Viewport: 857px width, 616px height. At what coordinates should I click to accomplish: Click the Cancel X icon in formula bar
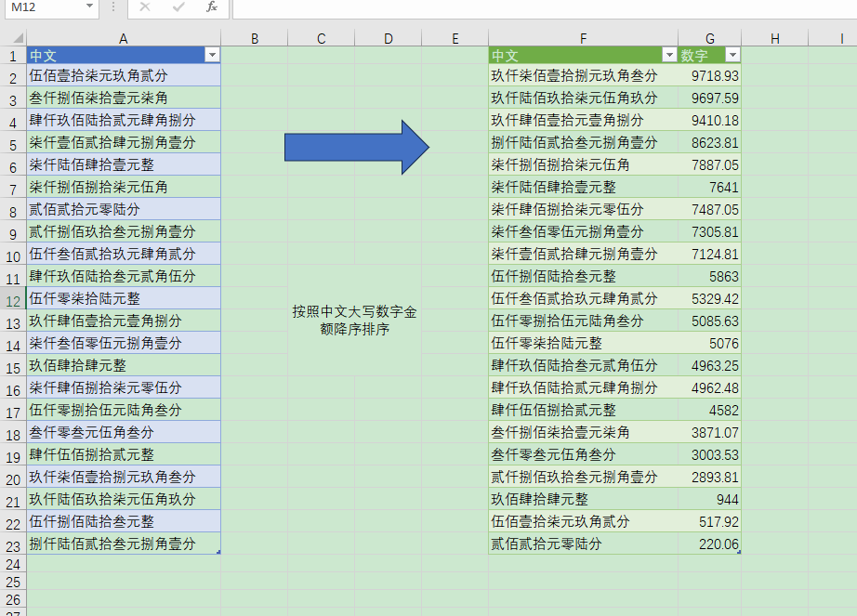[145, 7]
